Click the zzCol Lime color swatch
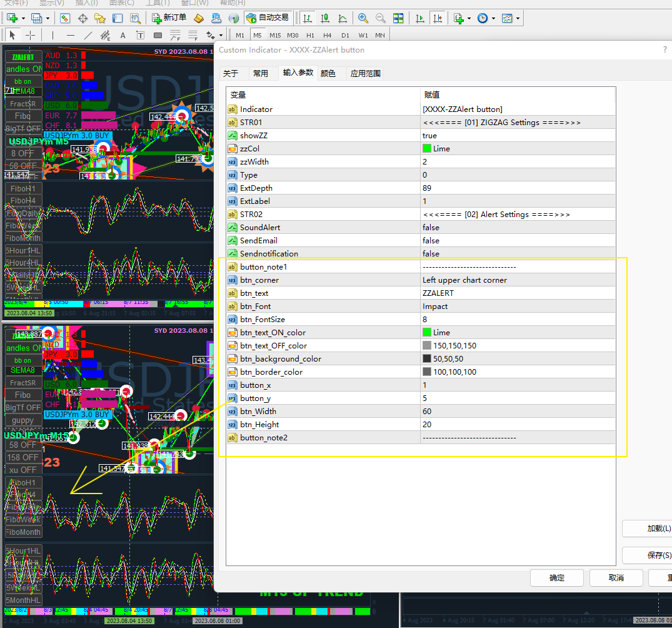 [x=427, y=148]
